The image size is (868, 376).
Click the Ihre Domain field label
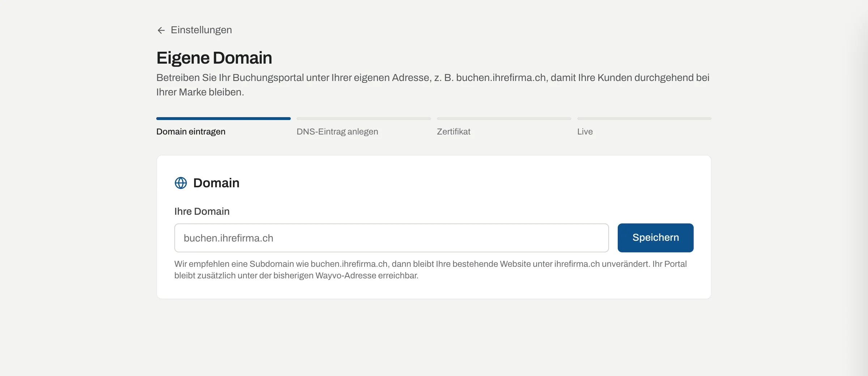(x=202, y=211)
